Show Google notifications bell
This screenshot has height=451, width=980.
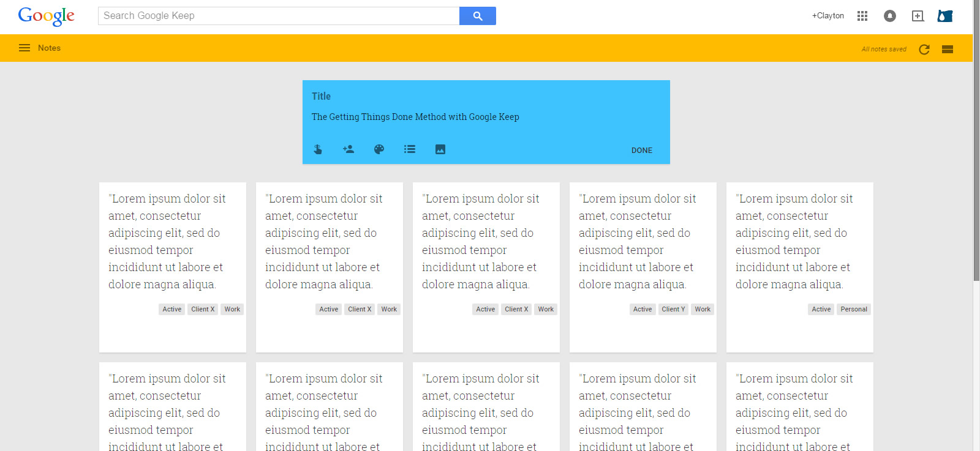[890, 16]
